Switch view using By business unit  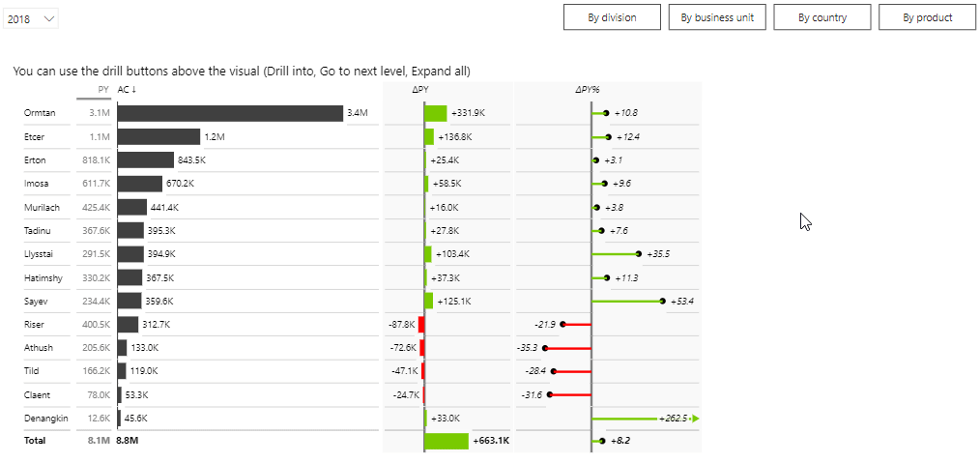tap(717, 17)
